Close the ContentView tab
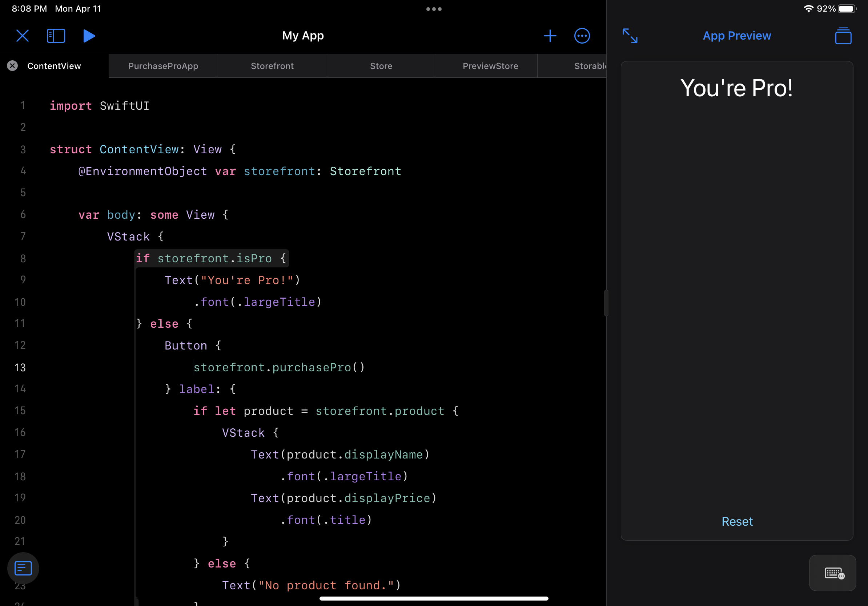This screenshot has height=606, width=868. [12, 66]
